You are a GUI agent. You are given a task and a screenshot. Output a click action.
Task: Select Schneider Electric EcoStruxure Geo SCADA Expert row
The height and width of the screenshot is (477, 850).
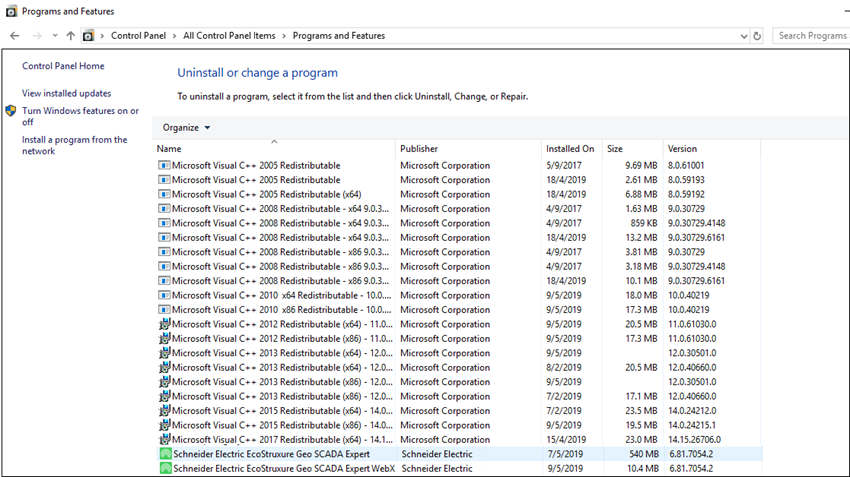coord(460,454)
